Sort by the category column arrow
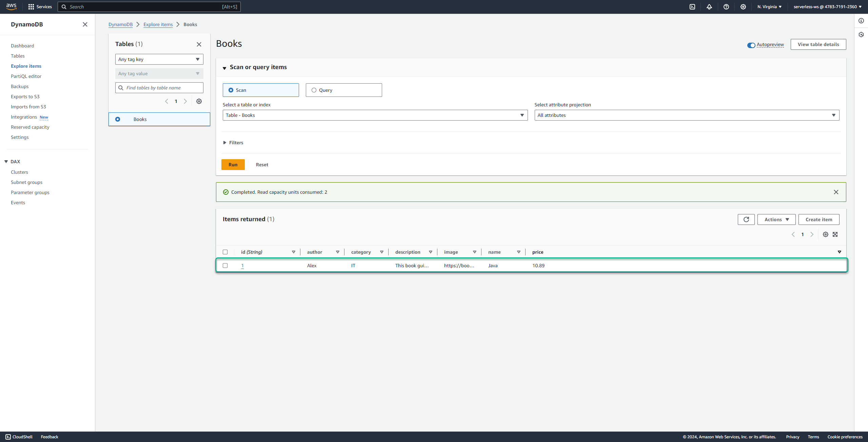This screenshot has height=442, width=868. click(382, 252)
